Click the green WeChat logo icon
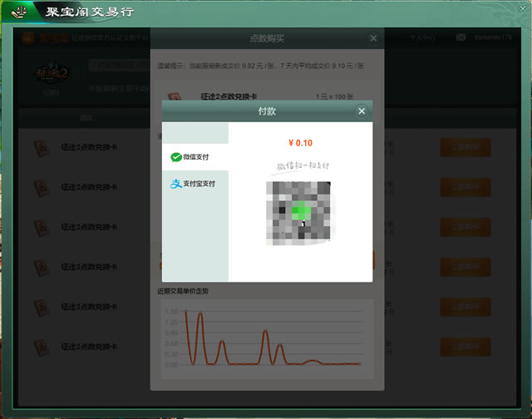 click(175, 157)
